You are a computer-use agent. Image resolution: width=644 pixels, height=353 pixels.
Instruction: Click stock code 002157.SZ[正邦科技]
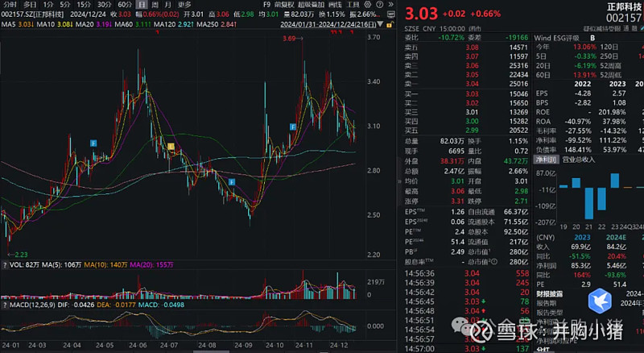point(32,15)
